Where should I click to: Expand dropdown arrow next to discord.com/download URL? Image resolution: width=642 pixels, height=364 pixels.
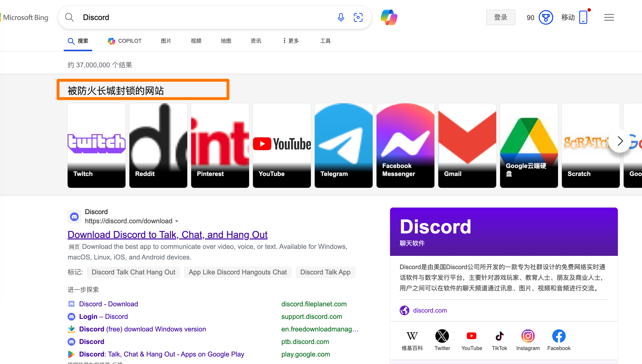[177, 221]
